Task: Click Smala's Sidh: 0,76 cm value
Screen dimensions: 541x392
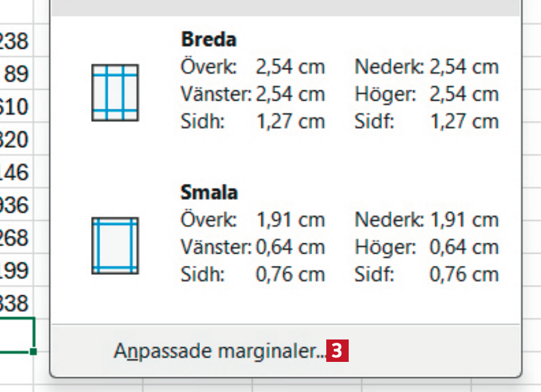Action: 290,274
